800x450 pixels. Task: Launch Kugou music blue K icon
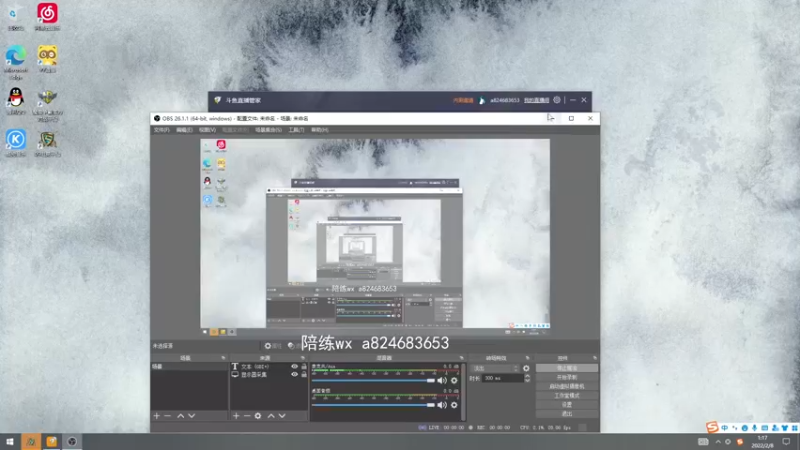pos(16,142)
